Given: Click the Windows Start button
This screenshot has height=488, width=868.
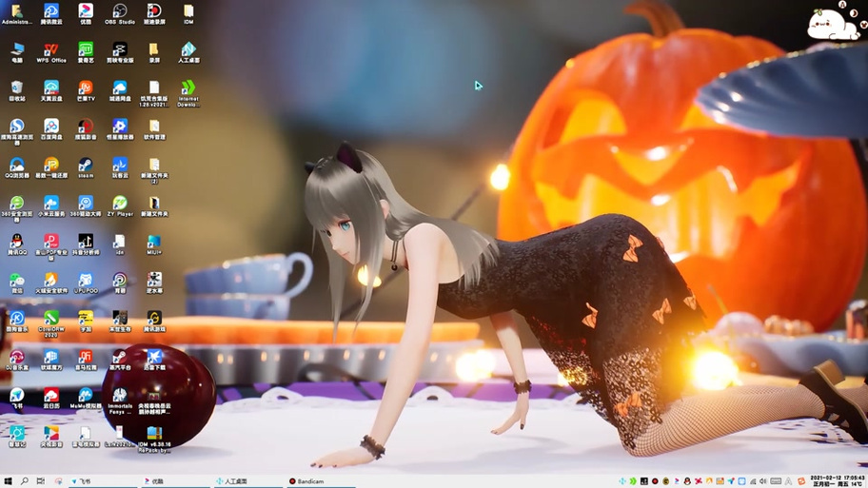Looking at the screenshot, I should [8, 481].
